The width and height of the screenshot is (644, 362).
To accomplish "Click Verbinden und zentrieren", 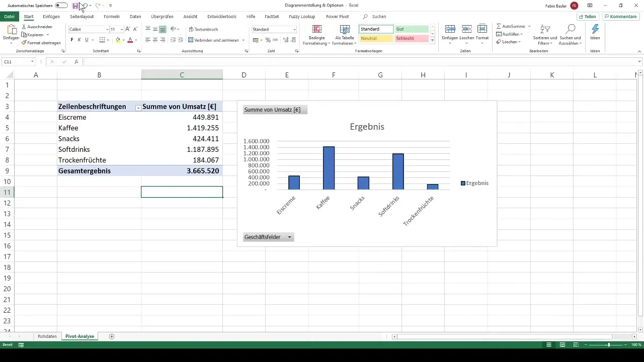I will coord(214,40).
